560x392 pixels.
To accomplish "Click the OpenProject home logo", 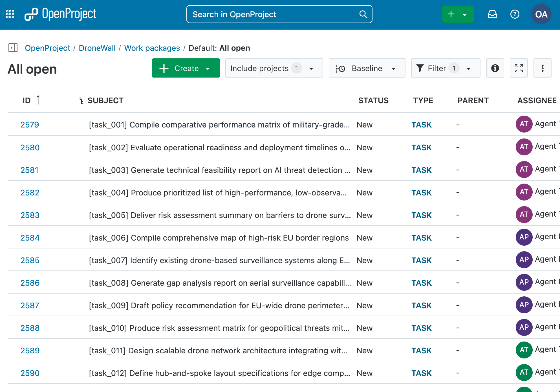I will tap(60, 14).
